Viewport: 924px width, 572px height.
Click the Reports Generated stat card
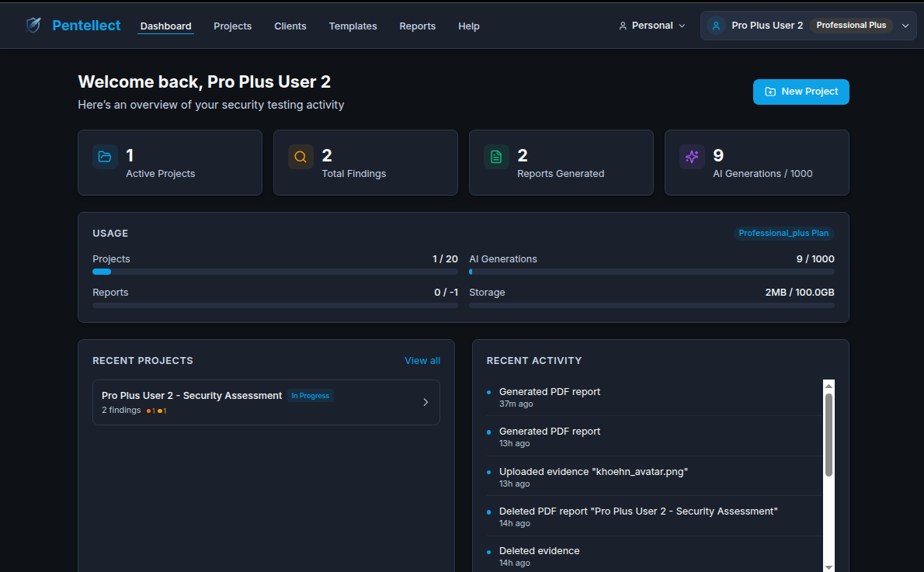point(561,162)
